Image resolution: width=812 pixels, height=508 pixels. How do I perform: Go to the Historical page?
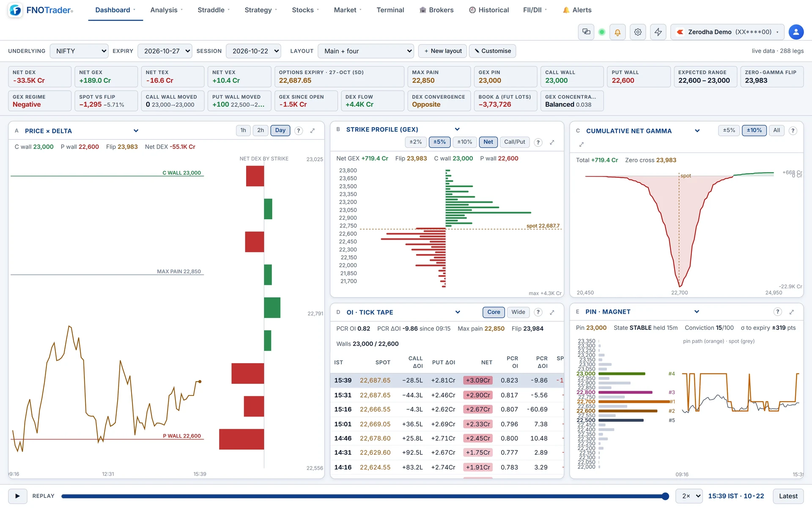489,10
